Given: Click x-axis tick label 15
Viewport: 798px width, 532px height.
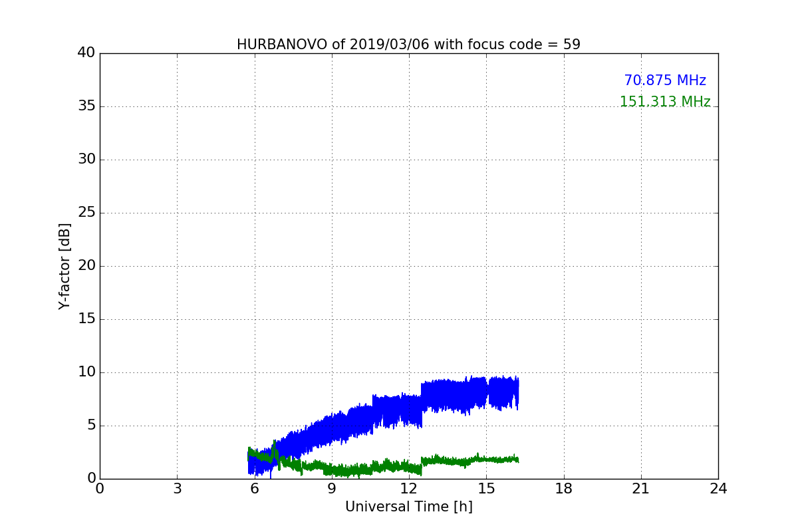Looking at the screenshot, I should click(486, 489).
